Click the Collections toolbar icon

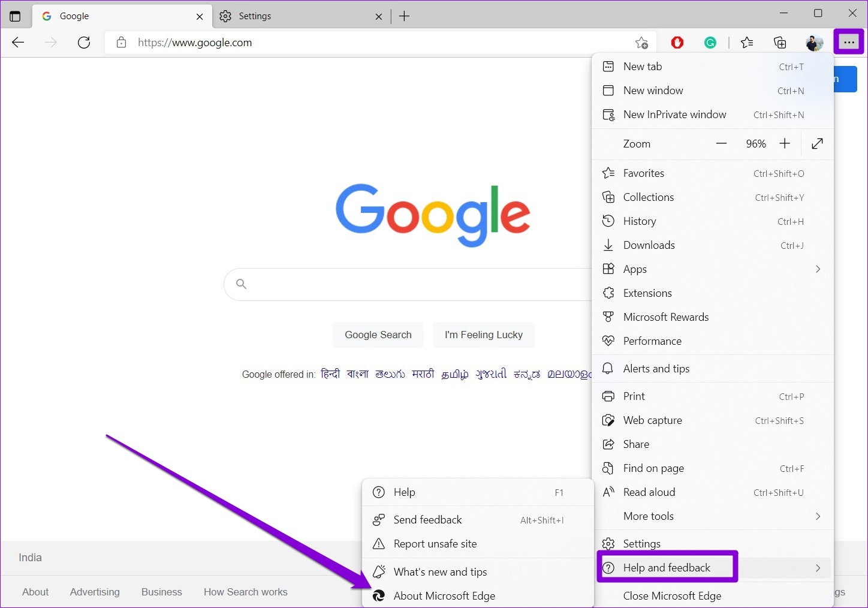(780, 43)
